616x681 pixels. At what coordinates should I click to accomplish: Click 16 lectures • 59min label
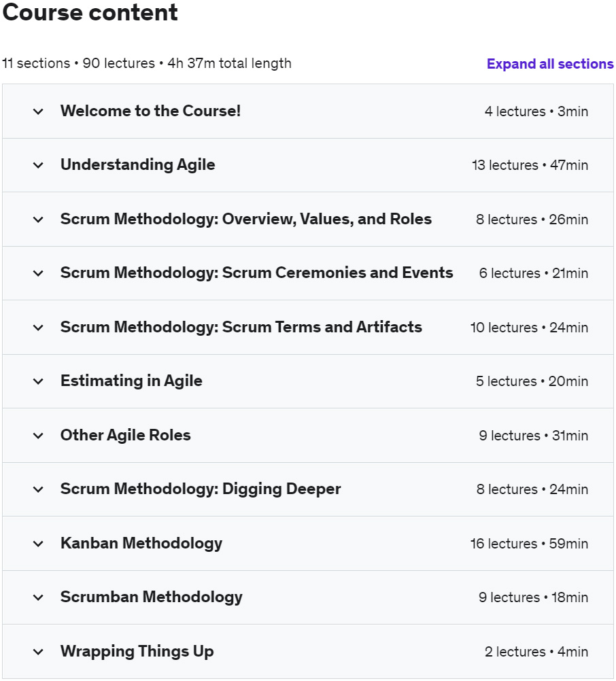529,544
